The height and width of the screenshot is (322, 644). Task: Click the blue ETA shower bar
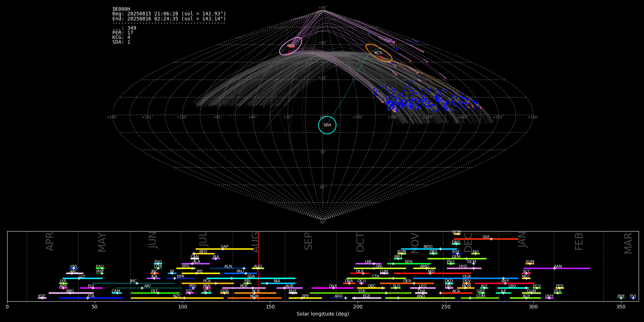91,298
